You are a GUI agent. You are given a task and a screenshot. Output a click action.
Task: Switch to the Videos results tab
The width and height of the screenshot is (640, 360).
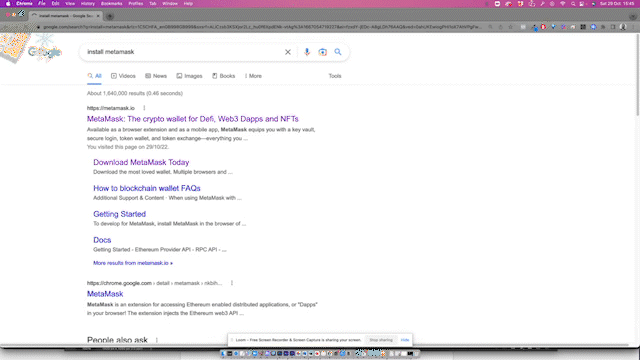[123, 76]
